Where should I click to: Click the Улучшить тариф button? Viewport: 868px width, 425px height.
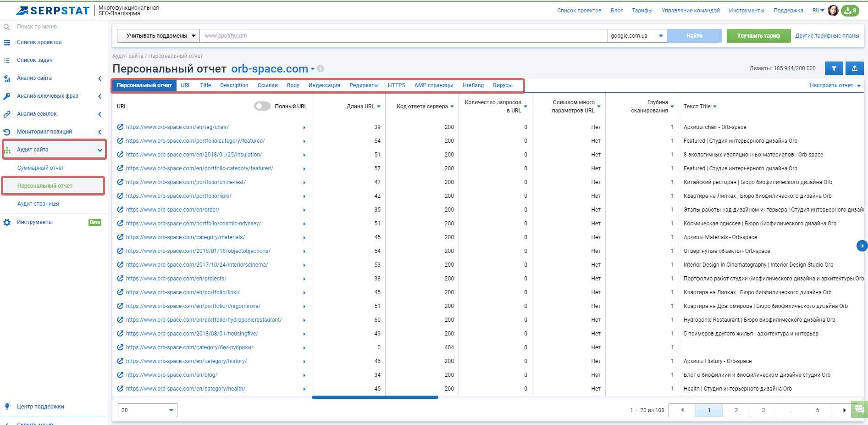758,36
